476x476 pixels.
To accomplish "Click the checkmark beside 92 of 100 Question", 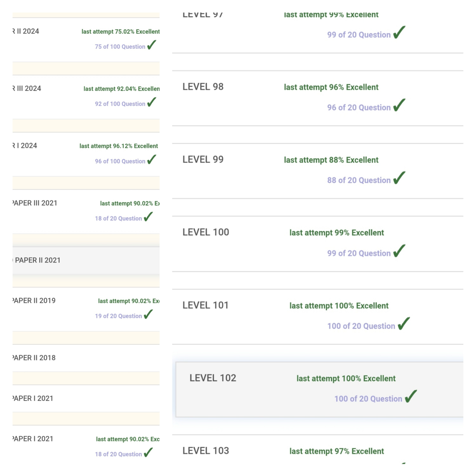I will pos(152,102).
